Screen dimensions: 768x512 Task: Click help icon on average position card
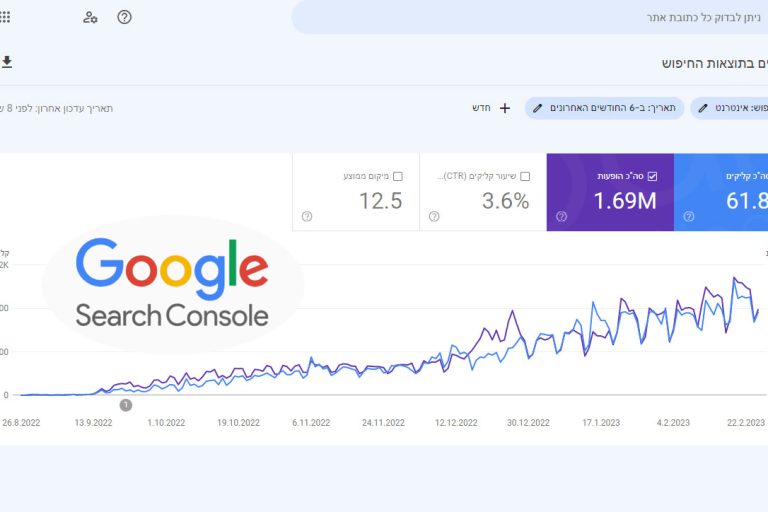307,216
